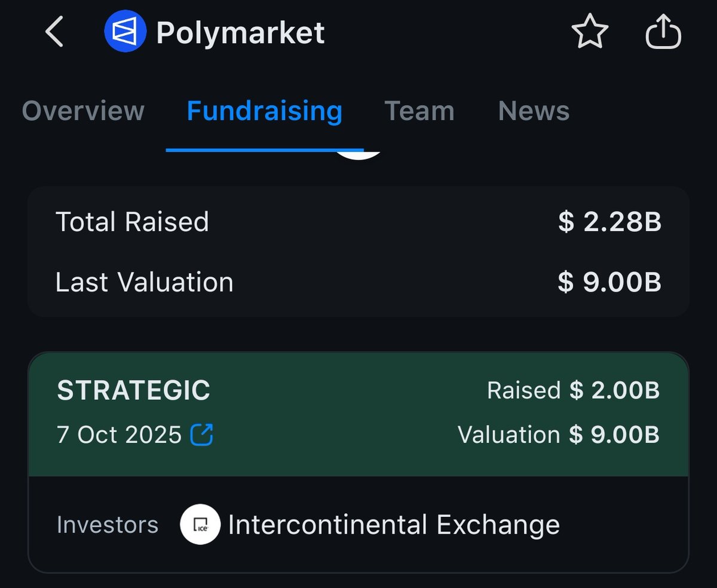Tap the blue Polymarket logo icon

125,32
